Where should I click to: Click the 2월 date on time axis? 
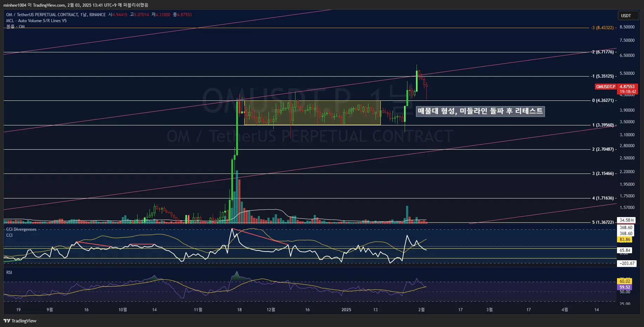point(421,309)
